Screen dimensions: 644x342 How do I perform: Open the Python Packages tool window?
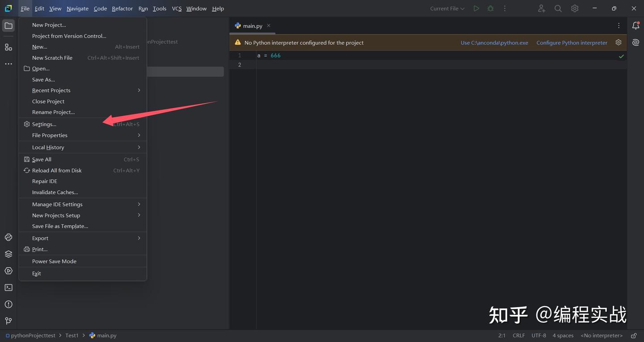[x=8, y=237]
